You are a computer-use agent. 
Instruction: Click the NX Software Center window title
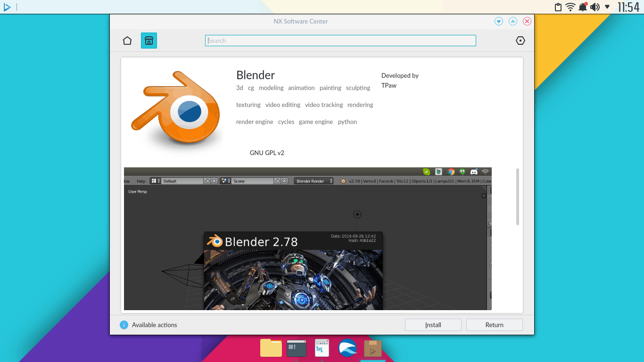tap(301, 21)
